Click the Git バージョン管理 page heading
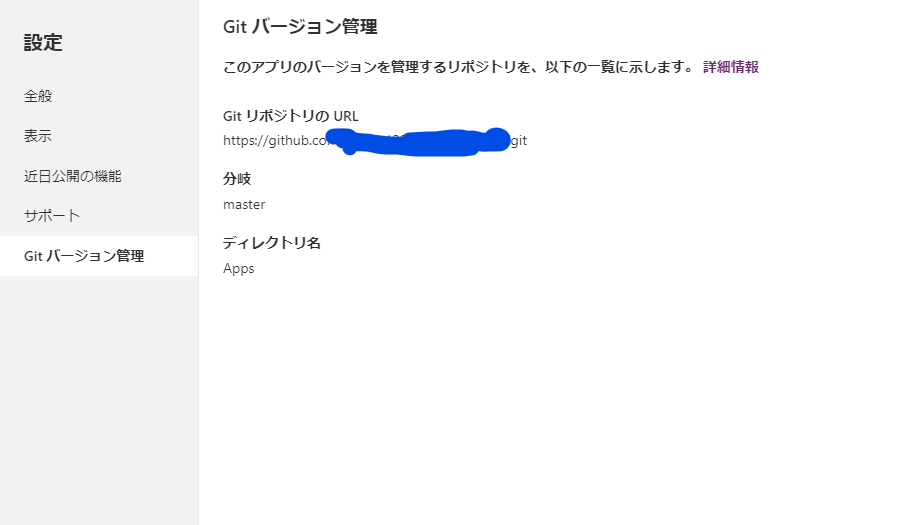Screen dimensions: 905x525 click(x=300, y=27)
